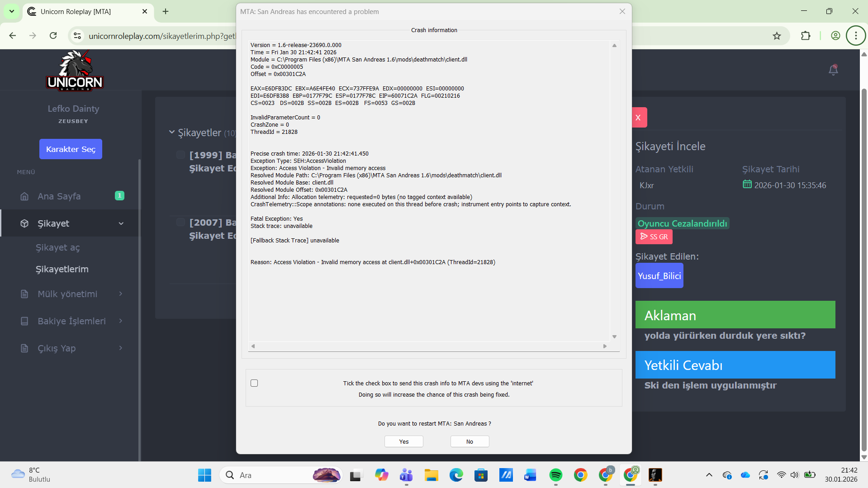Collapse the Şikayet submenu chevron

coord(121,223)
